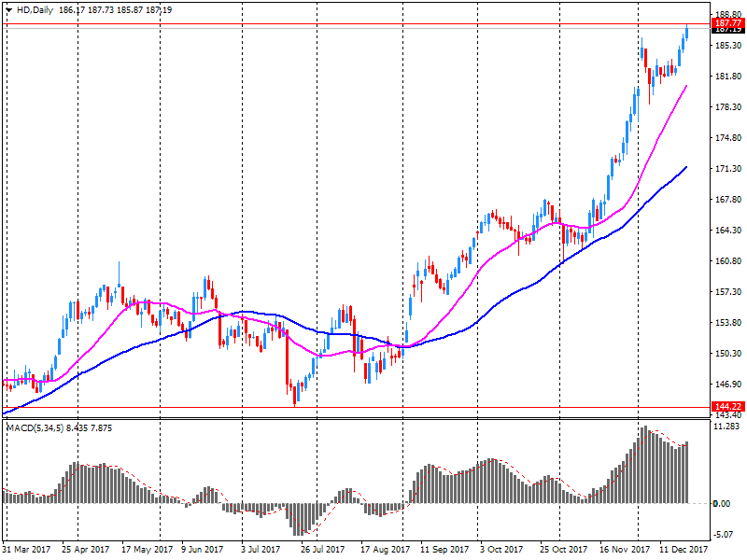
Task: Select the red 144.22 support price label
Action: (x=728, y=407)
